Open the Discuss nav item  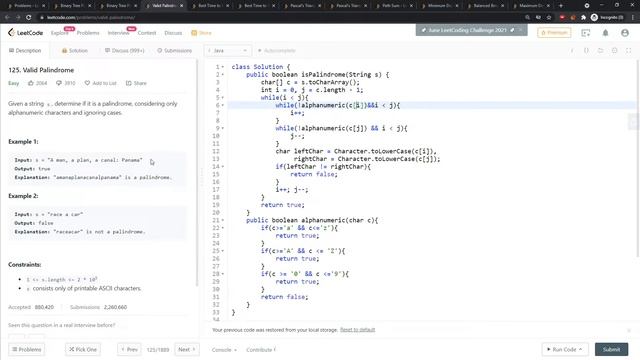click(x=173, y=33)
